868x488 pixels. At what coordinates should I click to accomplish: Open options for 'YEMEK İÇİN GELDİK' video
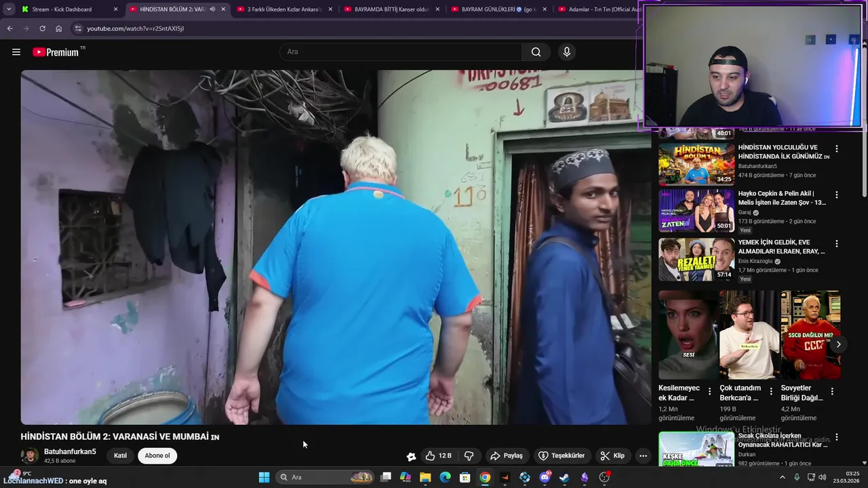[837, 243]
